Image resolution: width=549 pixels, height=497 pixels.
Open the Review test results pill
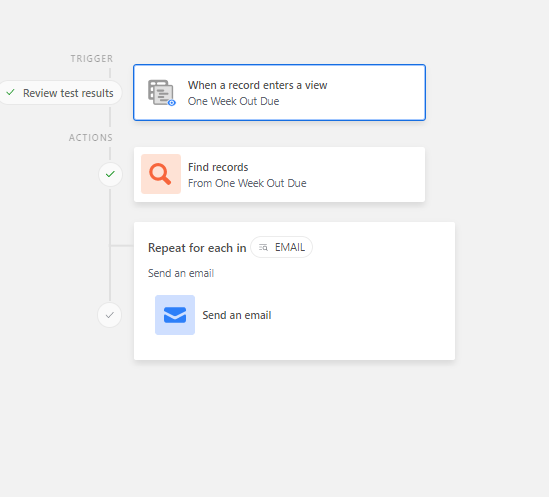pyautogui.click(x=61, y=93)
